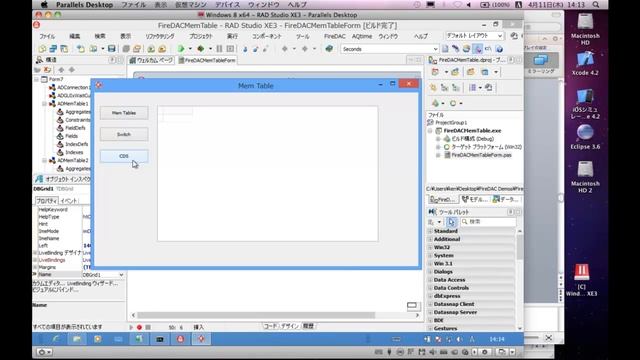Open the Seconds combo box

pyautogui.click(x=390, y=49)
